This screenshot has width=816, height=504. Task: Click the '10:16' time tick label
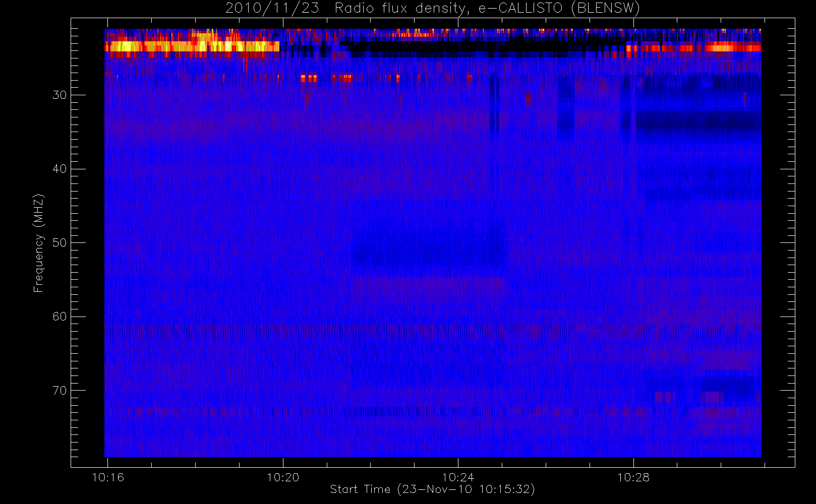pos(108,477)
